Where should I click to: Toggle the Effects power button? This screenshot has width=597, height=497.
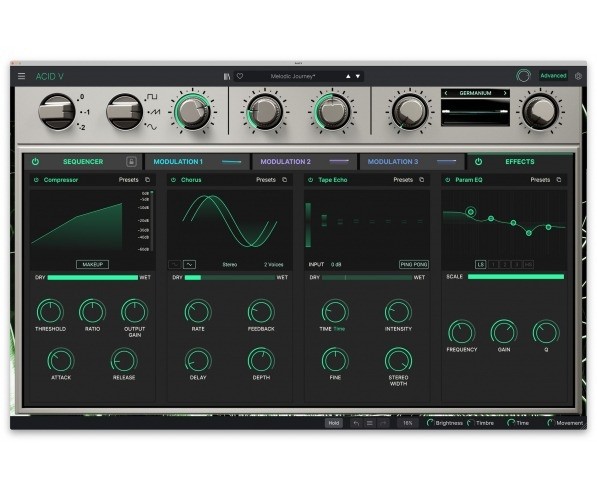479,161
